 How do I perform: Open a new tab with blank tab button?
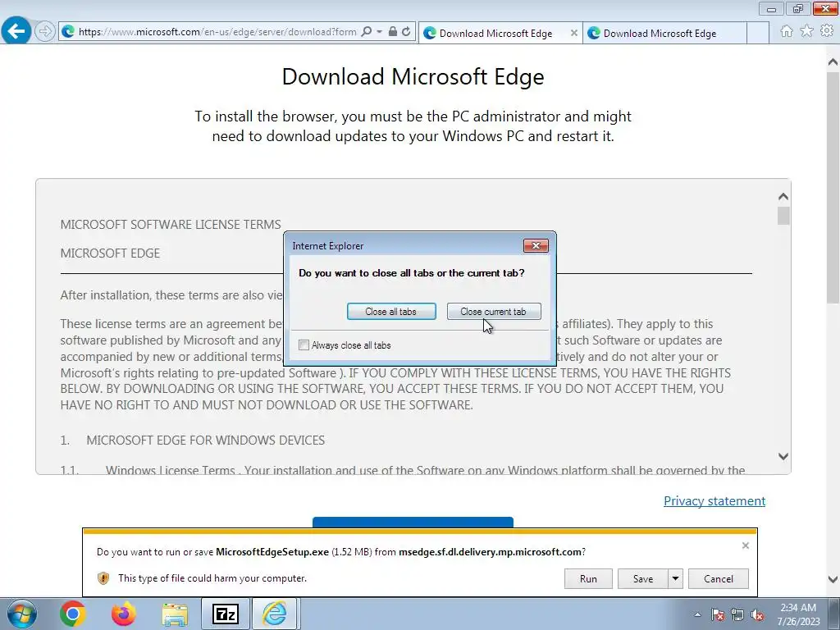pos(757,33)
